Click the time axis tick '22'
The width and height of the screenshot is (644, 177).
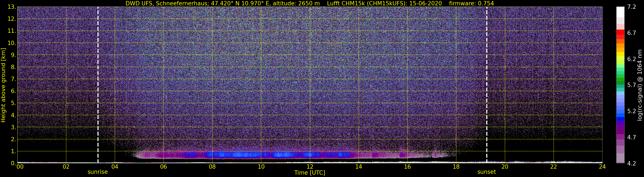[x=554, y=167]
